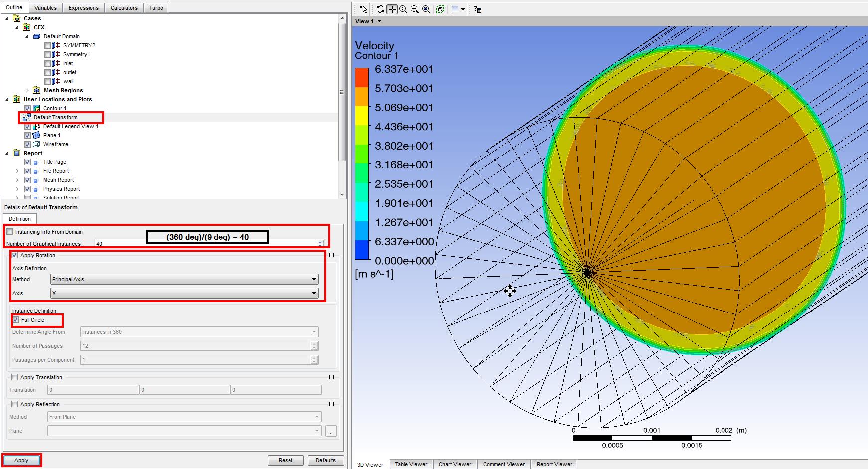Image resolution: width=868 pixels, height=469 pixels.
Task: Switch to the Table Viewer tab
Action: pyautogui.click(x=411, y=464)
